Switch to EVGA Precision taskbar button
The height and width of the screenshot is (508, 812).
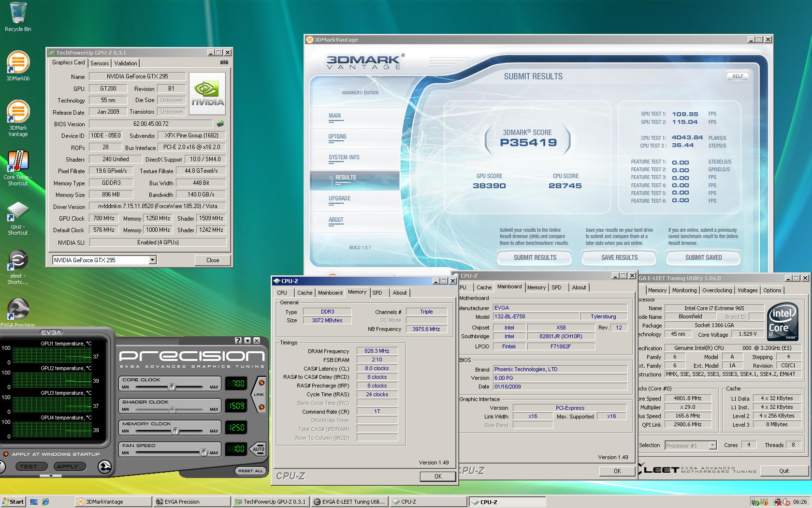(191, 502)
